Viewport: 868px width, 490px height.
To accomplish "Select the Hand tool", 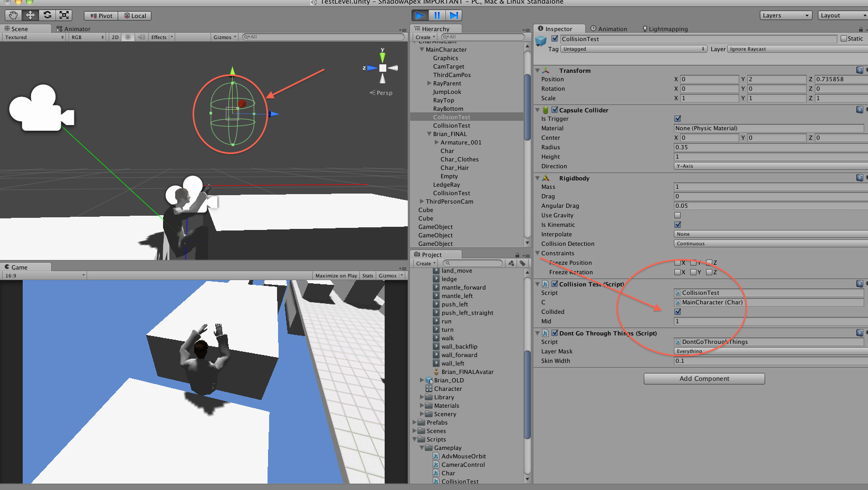I will [13, 15].
